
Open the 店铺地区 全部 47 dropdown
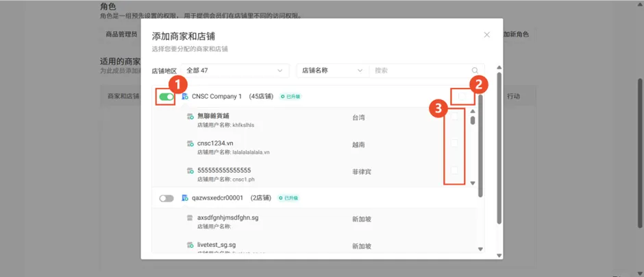(x=236, y=70)
